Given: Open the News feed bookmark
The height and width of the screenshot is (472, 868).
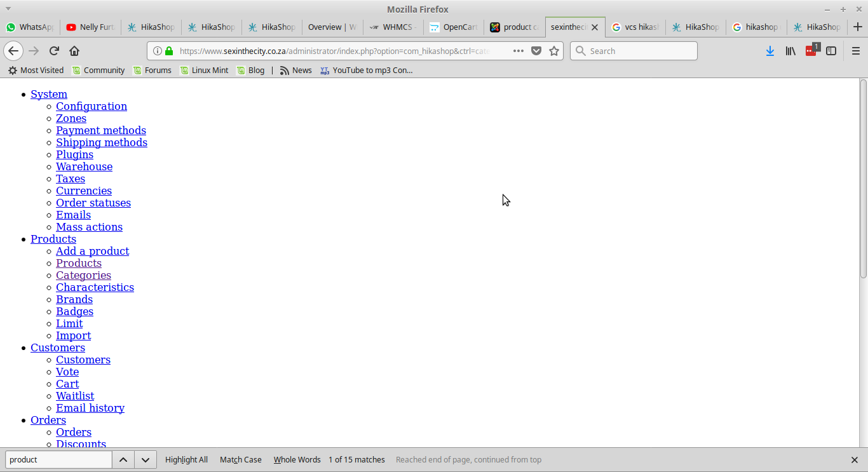Looking at the screenshot, I should point(296,70).
